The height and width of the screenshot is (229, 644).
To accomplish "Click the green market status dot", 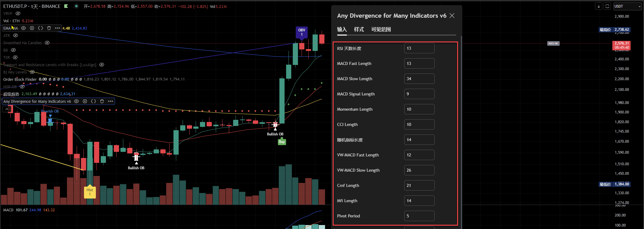I will (x=76, y=6).
